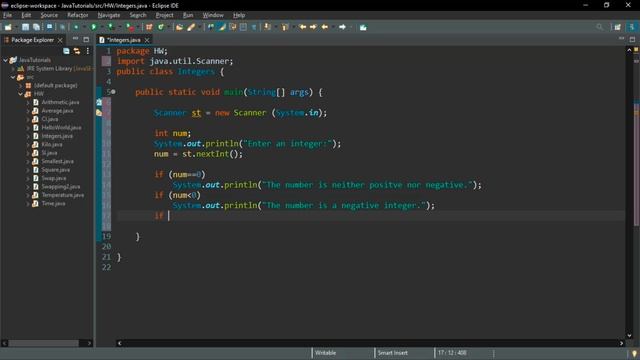Toggle Mark Occurrences highlighter icon
This screenshot has height=360, width=640.
(222, 27)
